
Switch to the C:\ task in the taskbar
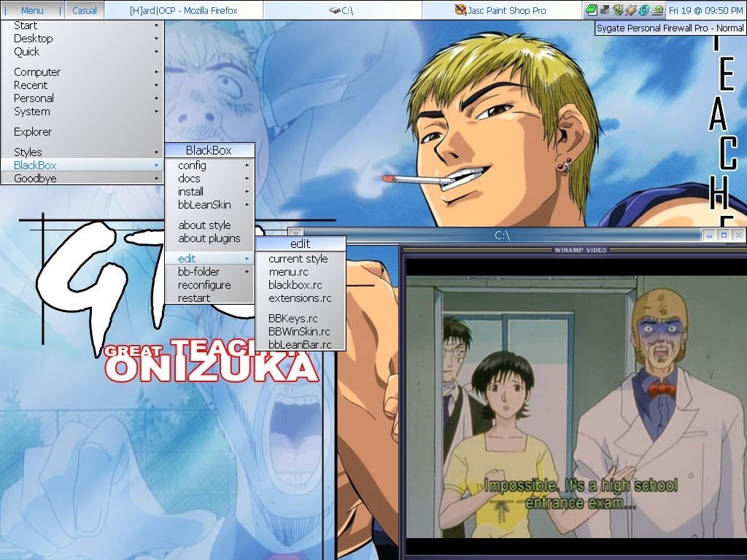pyautogui.click(x=342, y=10)
